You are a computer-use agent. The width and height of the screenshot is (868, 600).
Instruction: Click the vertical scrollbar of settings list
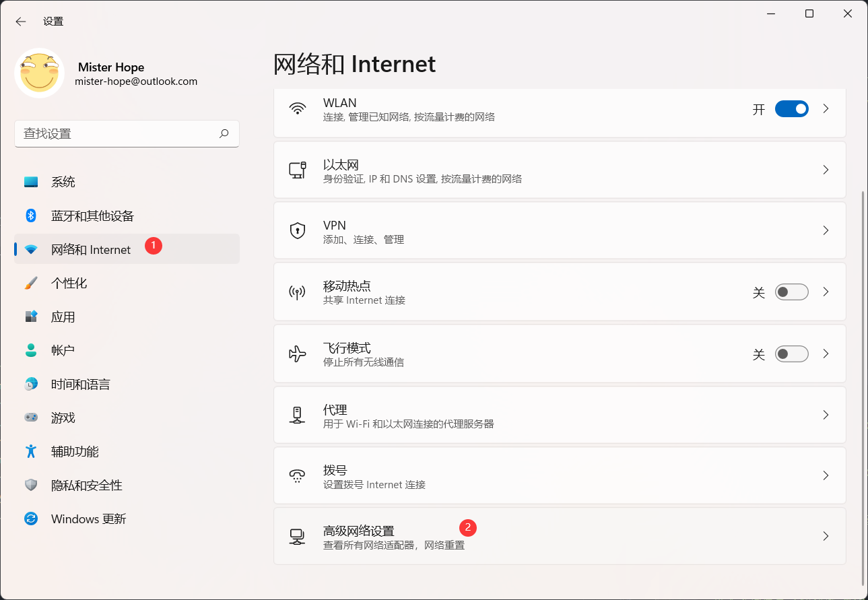[x=863, y=387]
